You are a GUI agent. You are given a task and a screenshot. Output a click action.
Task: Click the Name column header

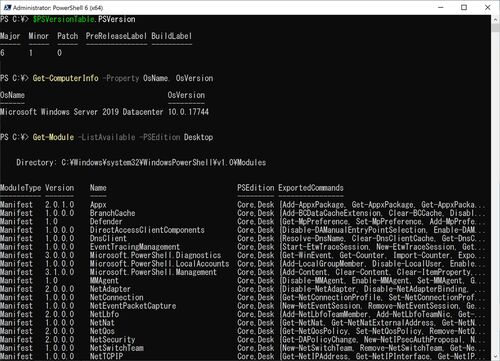[x=98, y=188]
